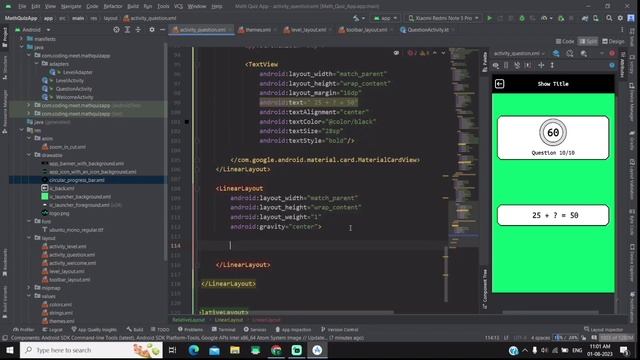Open Layout Inspector at bottom right

(604, 329)
